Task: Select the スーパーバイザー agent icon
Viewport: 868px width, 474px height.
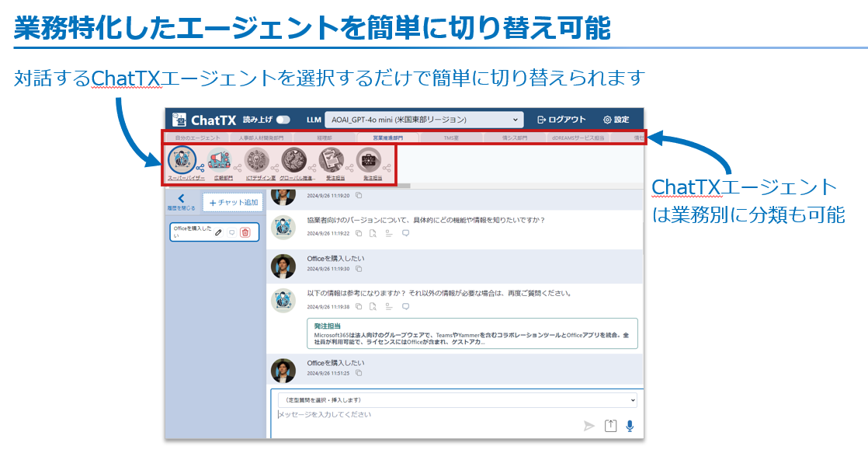Action: [183, 160]
